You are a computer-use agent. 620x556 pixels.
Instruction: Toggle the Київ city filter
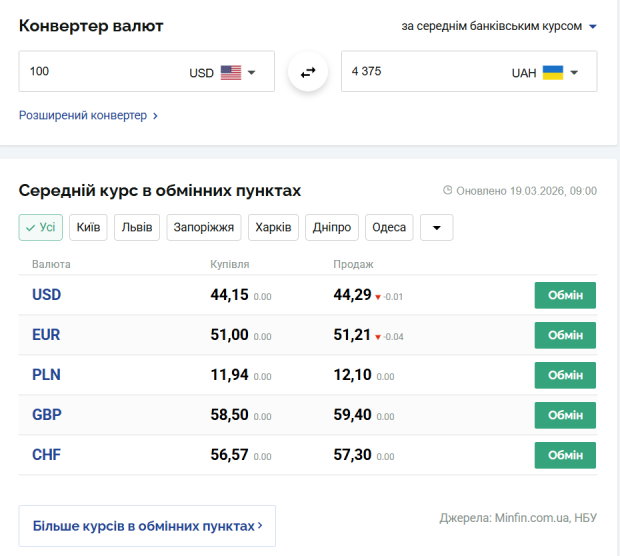pyautogui.click(x=88, y=228)
